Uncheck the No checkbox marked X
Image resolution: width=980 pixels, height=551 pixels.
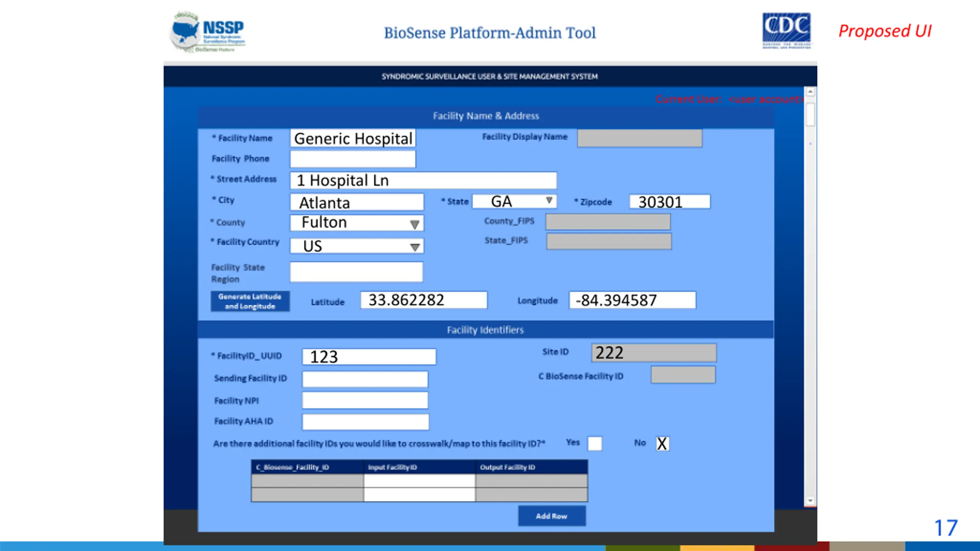click(662, 443)
